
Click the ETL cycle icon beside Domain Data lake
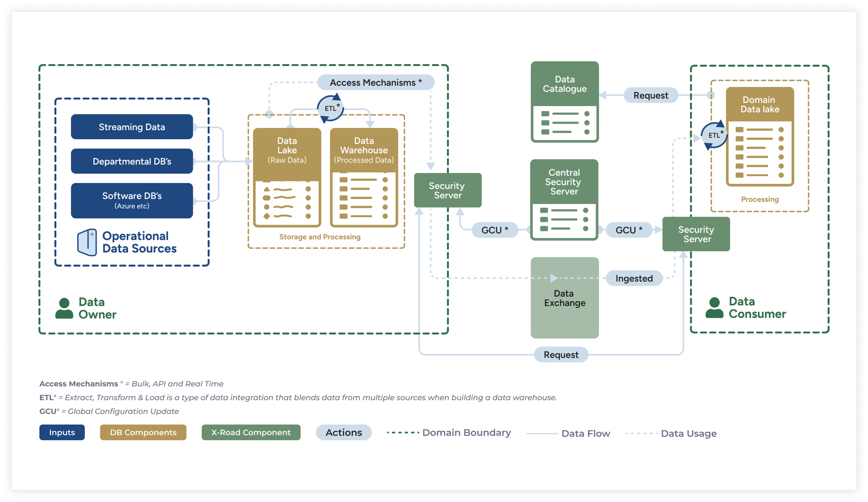pyautogui.click(x=714, y=135)
